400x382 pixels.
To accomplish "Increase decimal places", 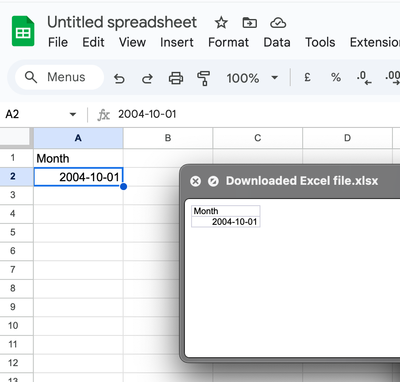I will click(392, 78).
